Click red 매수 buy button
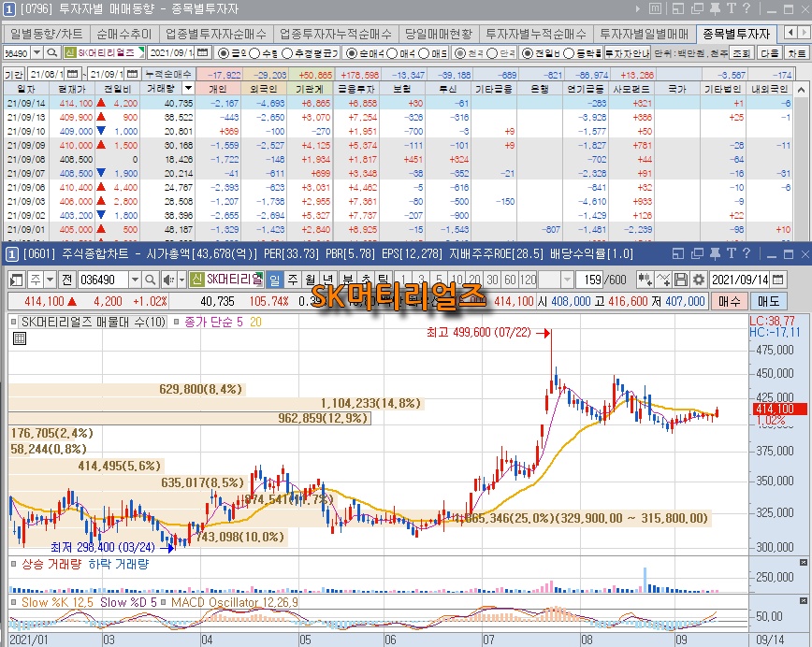 [x=729, y=301]
